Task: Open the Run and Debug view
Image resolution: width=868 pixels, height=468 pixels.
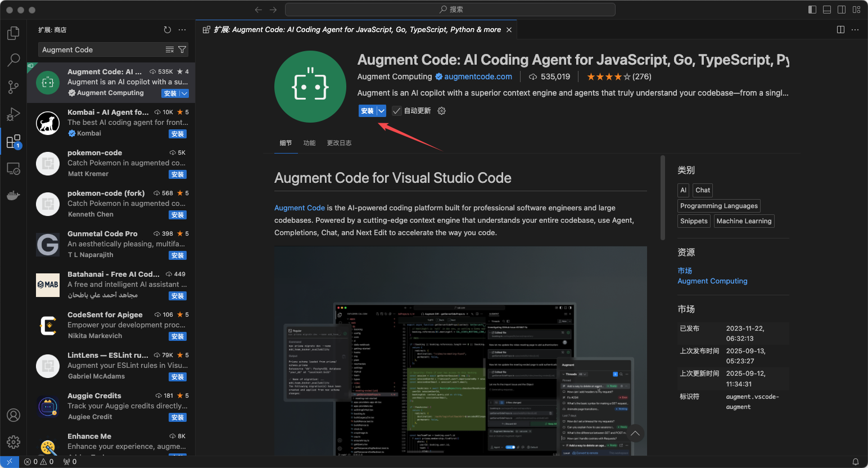Action: [13, 114]
